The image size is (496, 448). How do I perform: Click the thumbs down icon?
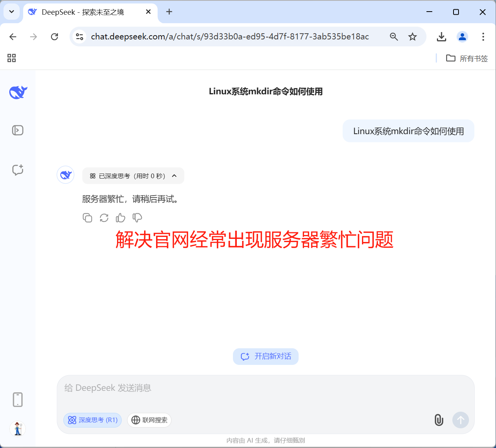(x=137, y=218)
